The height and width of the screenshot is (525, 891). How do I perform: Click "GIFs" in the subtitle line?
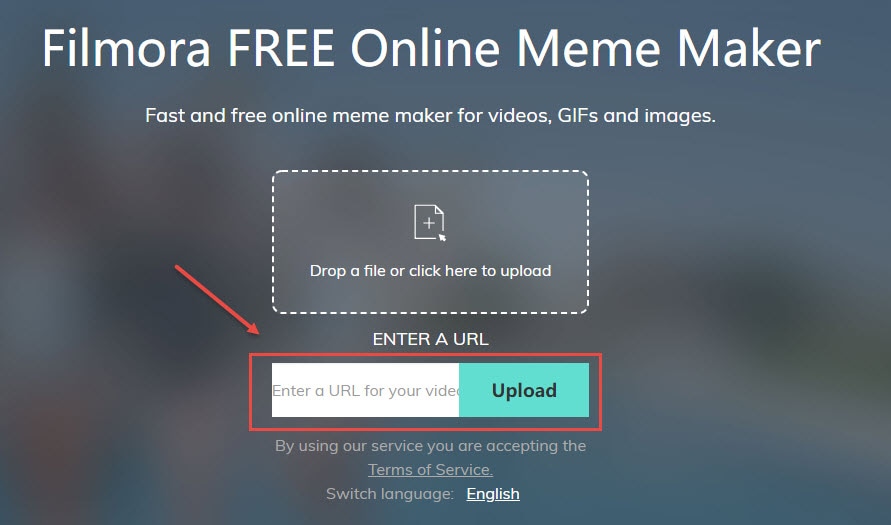[577, 115]
